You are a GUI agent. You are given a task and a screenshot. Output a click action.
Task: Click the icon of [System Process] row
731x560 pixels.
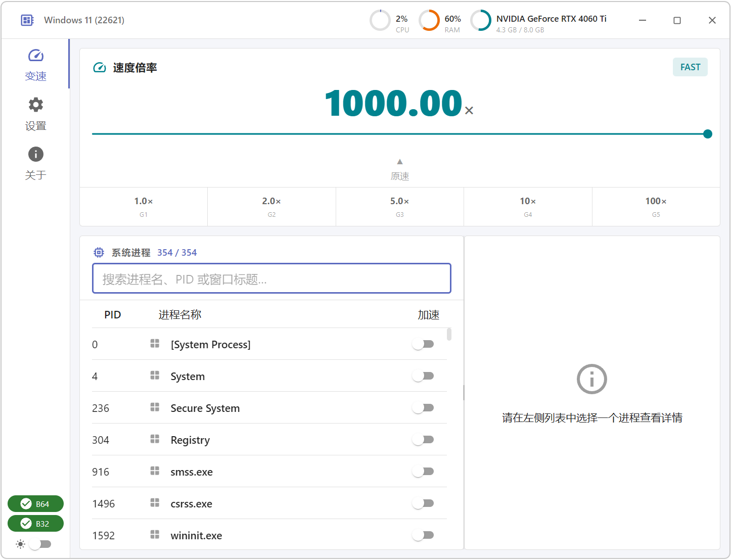coord(155,344)
